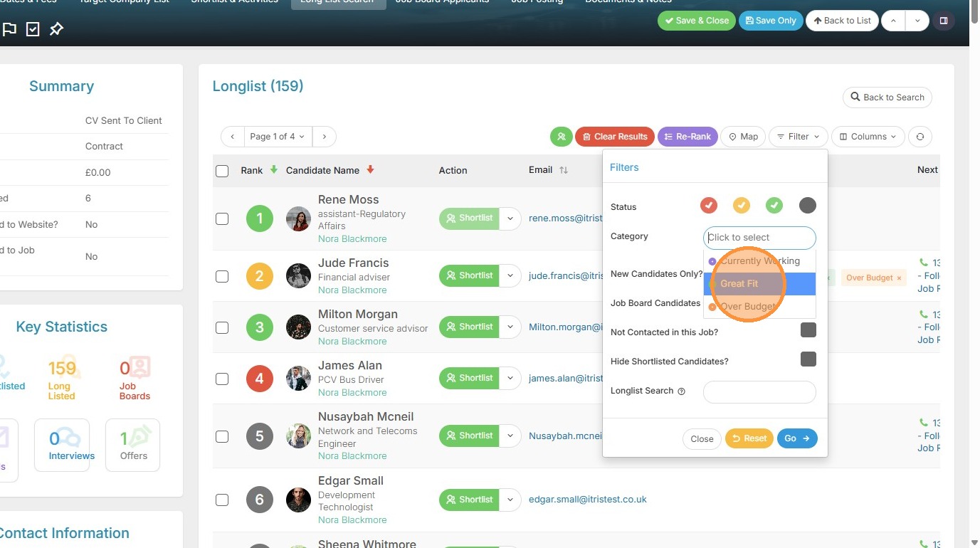Return via Back to List button
This screenshot has height=548, width=980.
pos(842,21)
